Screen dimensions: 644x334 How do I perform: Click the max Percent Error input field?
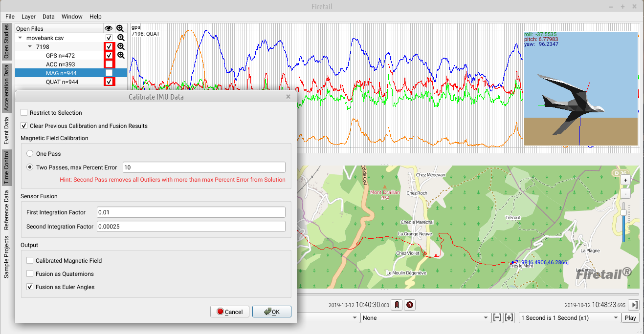point(204,167)
